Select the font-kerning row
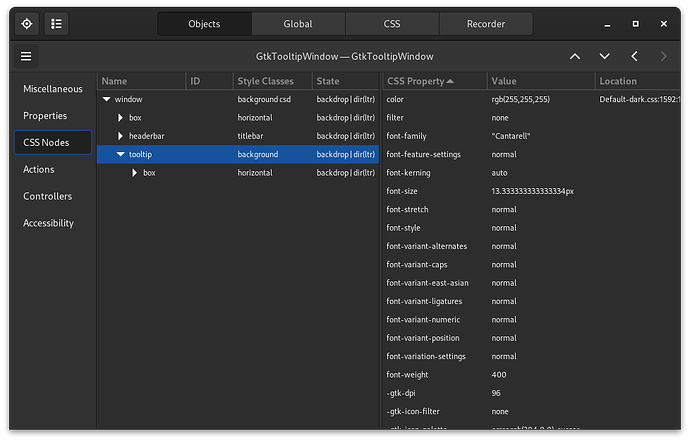 pyautogui.click(x=532, y=173)
